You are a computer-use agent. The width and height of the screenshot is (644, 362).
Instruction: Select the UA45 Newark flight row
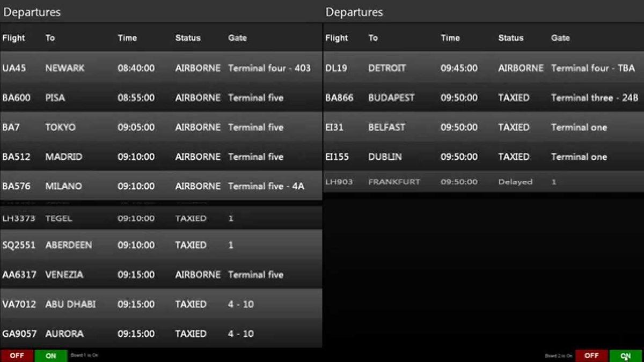(161, 68)
